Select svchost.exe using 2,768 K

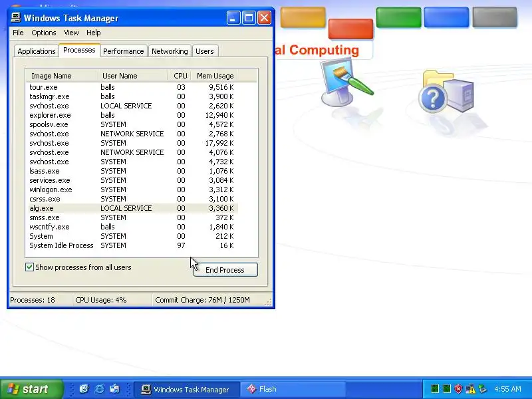coord(132,134)
